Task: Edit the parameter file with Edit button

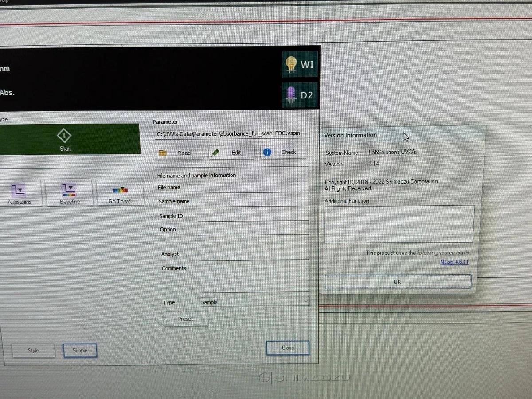Action: [231, 152]
